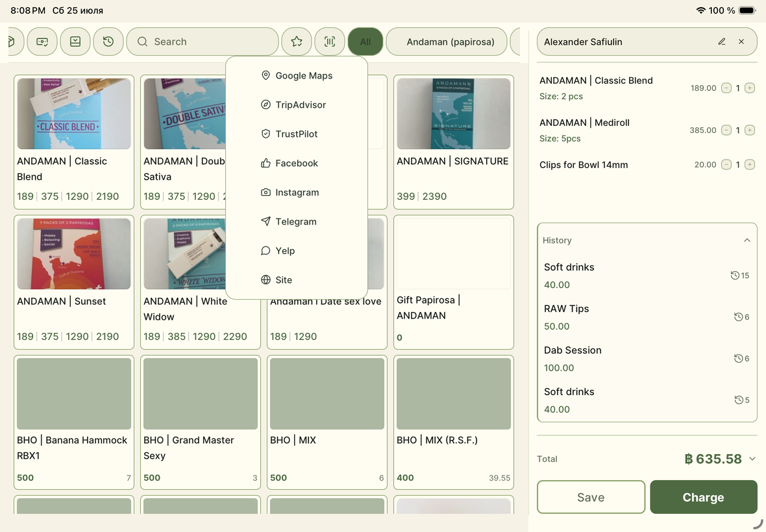Click history clock icon beside Dab Session
The height and width of the screenshot is (532, 766).
click(738, 359)
